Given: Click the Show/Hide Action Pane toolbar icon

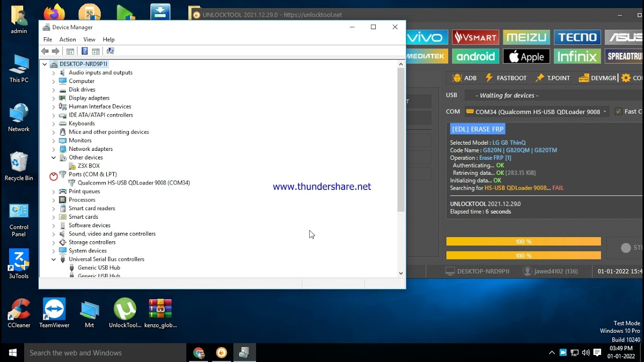Looking at the screenshot, I should point(96,51).
